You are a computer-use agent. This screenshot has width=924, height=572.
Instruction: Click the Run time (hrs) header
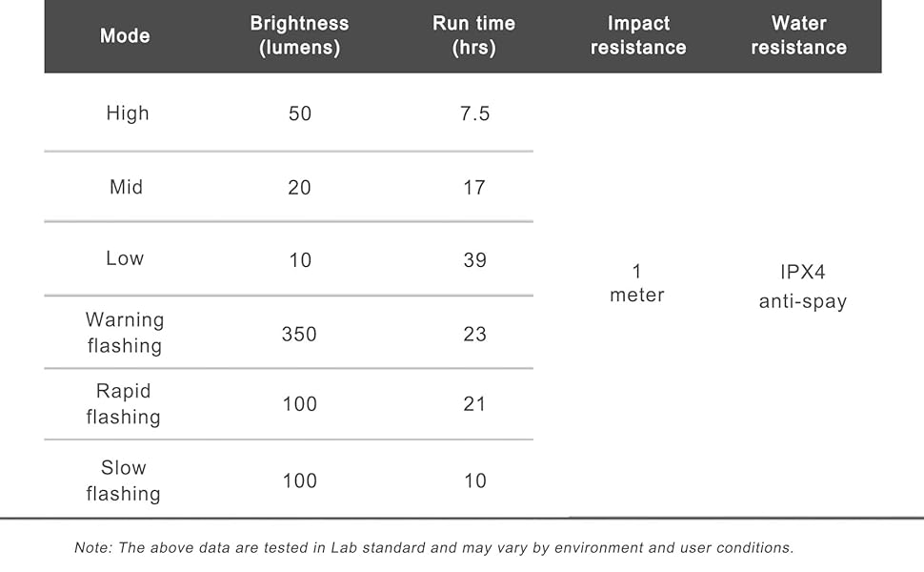click(473, 36)
